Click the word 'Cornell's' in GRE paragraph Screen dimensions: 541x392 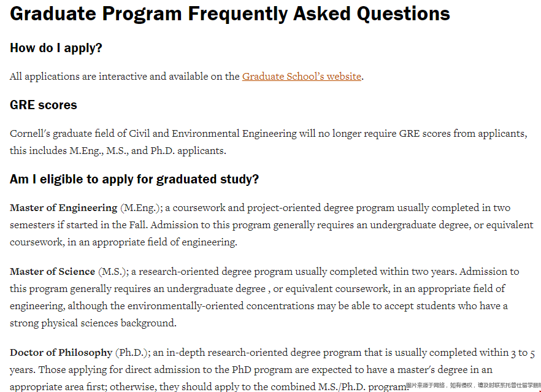[x=31, y=134]
